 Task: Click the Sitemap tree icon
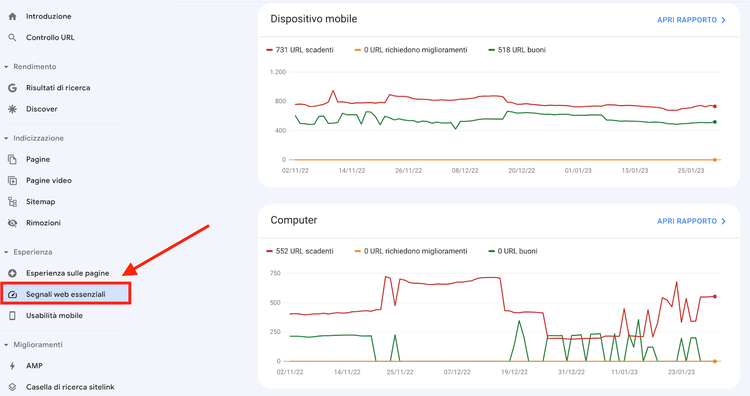[12, 202]
